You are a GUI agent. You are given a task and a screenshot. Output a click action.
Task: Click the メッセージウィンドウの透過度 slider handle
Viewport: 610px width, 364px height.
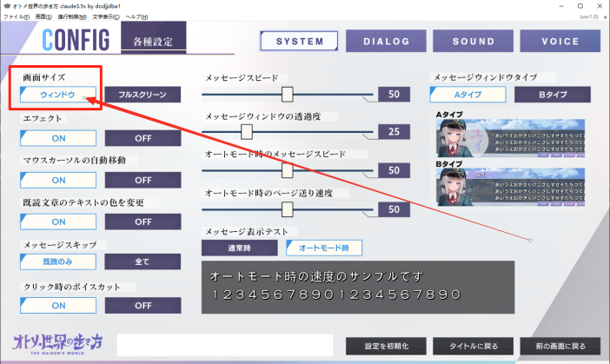coord(246,132)
